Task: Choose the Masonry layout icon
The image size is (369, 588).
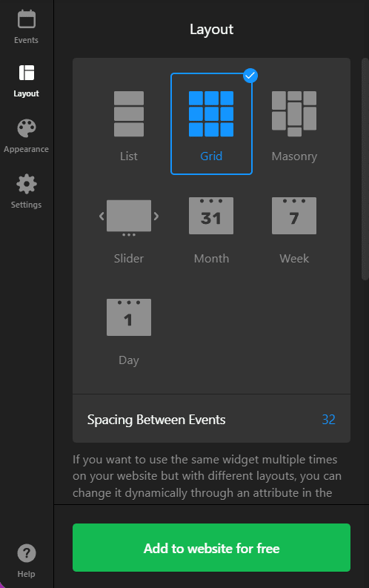Action: click(x=294, y=114)
